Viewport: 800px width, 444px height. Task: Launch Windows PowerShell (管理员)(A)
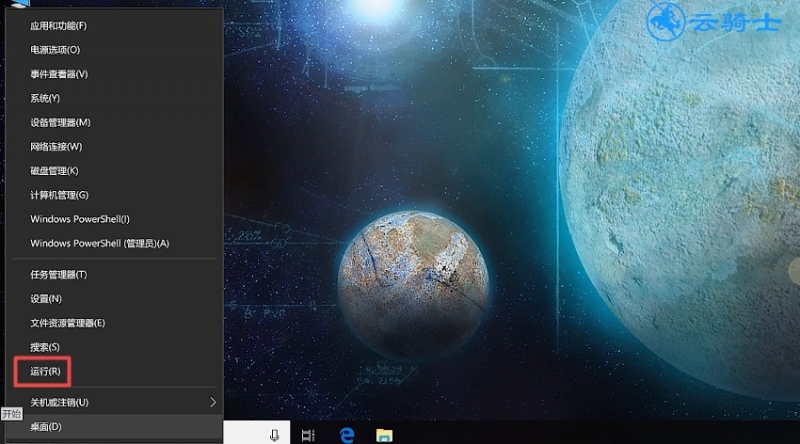click(114, 243)
